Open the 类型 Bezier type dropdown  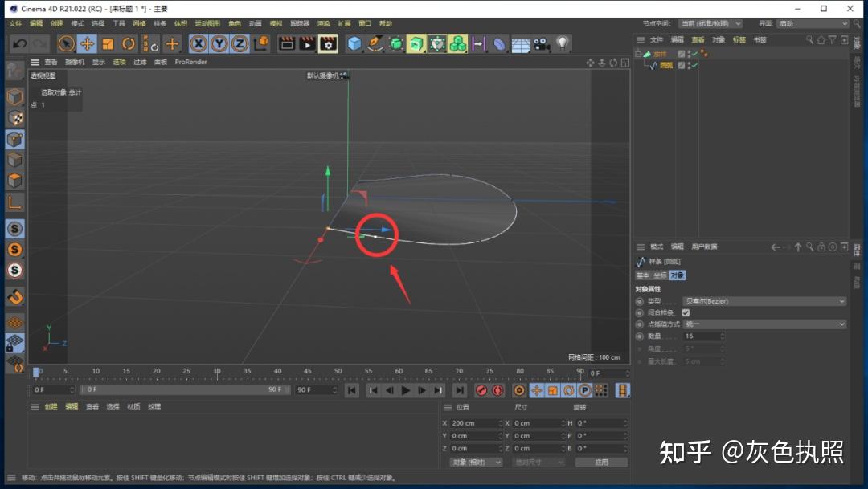764,301
